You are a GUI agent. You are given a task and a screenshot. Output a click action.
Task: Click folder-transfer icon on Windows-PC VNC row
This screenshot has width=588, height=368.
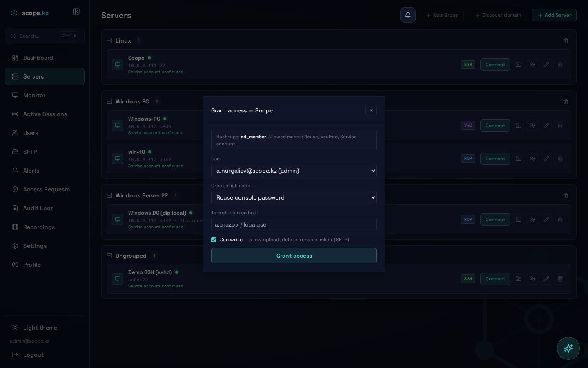coord(519,126)
